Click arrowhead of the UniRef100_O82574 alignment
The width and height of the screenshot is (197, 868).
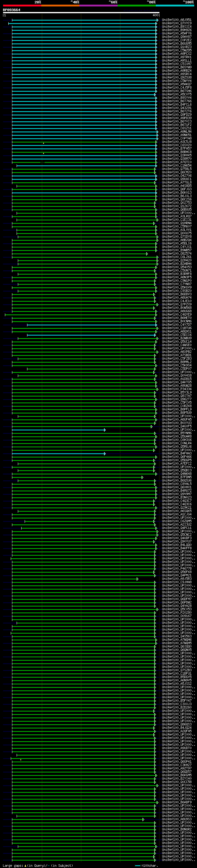coord(147,254)
